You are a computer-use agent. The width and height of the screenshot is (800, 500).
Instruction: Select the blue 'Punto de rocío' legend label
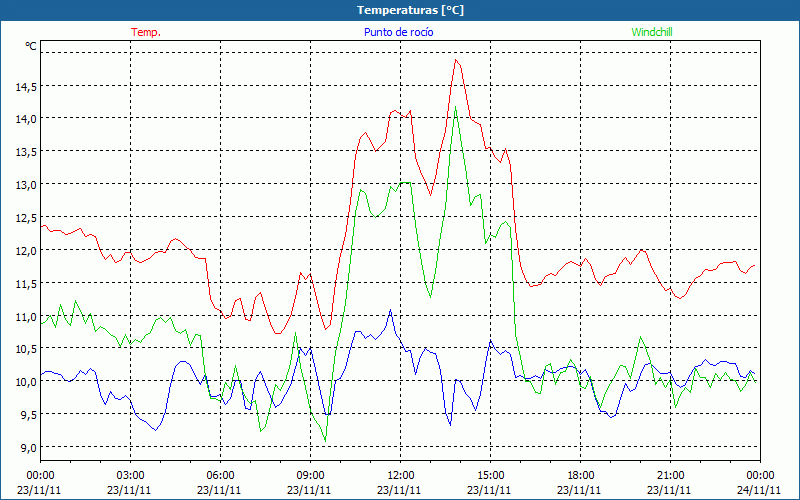[398, 32]
